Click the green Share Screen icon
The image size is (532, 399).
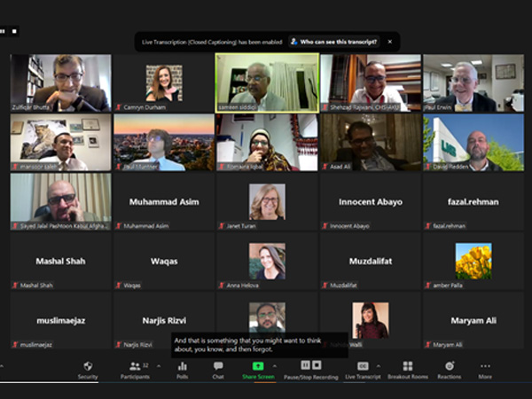tap(258, 366)
